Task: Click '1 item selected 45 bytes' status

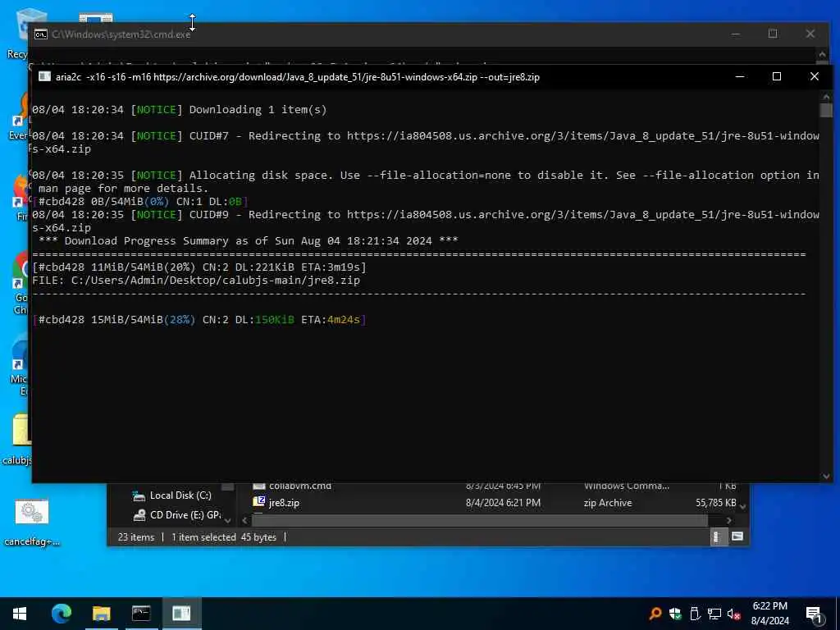Action: click(x=224, y=536)
